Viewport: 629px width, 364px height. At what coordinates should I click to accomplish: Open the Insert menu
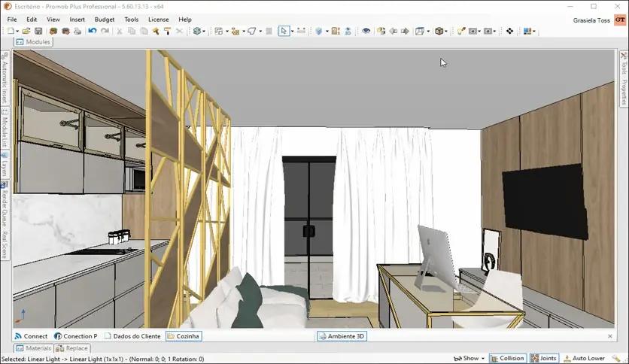77,19
